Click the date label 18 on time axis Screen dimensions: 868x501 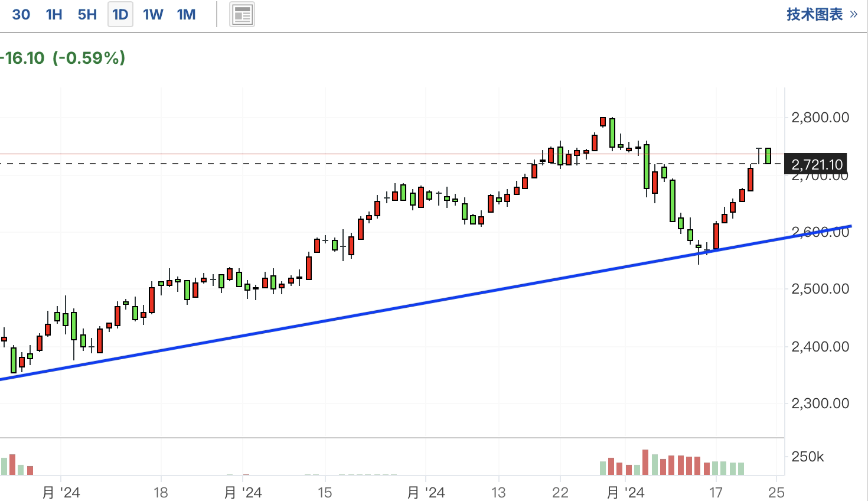[161, 492]
